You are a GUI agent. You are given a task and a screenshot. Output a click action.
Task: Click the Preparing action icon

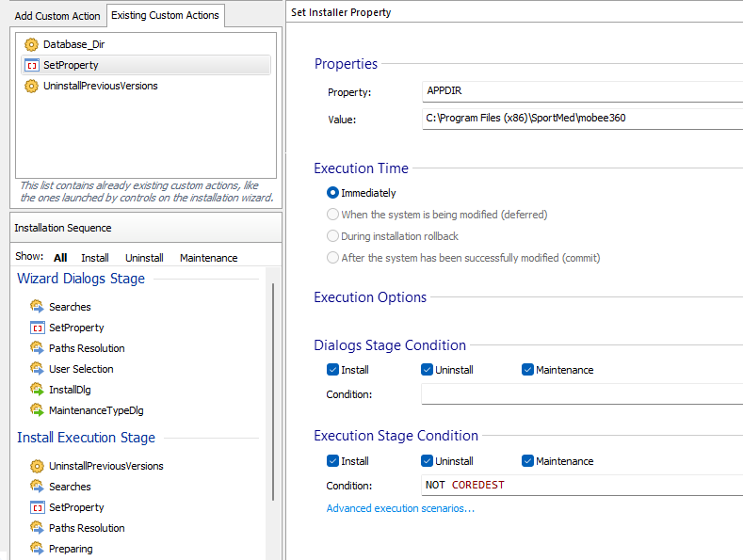click(37, 549)
